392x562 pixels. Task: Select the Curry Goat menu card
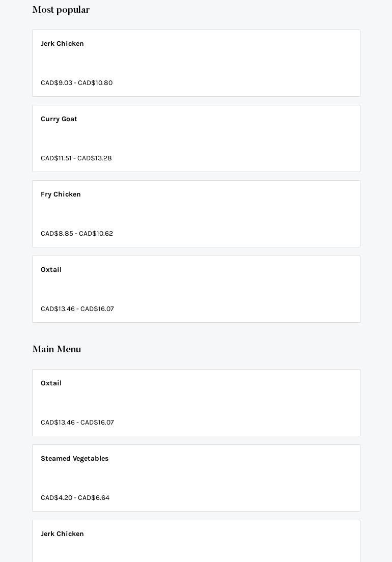tap(196, 138)
